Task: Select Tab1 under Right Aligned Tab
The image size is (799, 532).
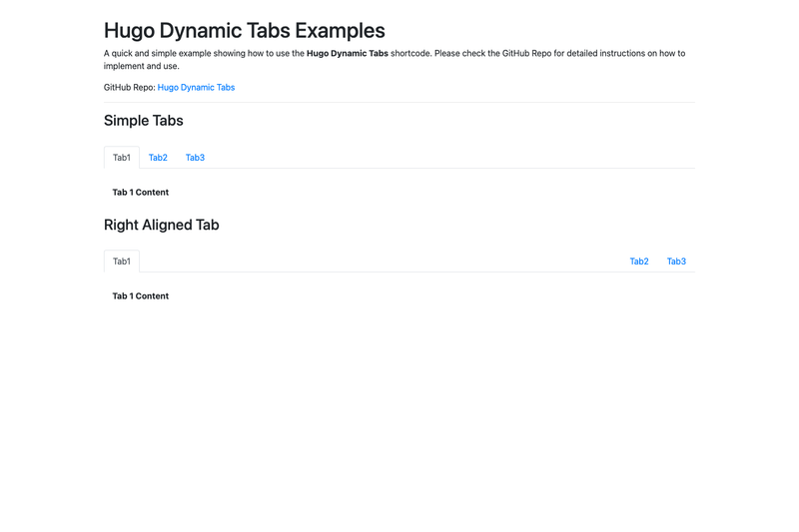Action: [x=122, y=262]
